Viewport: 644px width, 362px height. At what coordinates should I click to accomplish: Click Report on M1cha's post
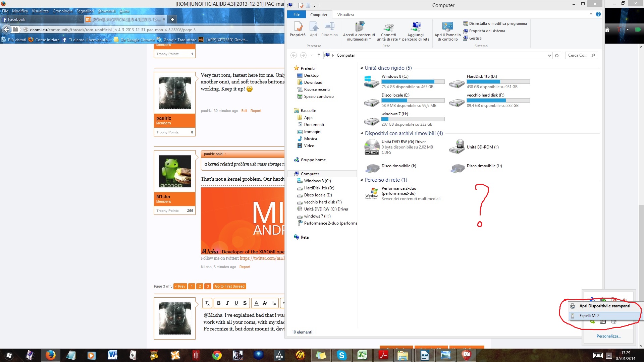(245, 267)
